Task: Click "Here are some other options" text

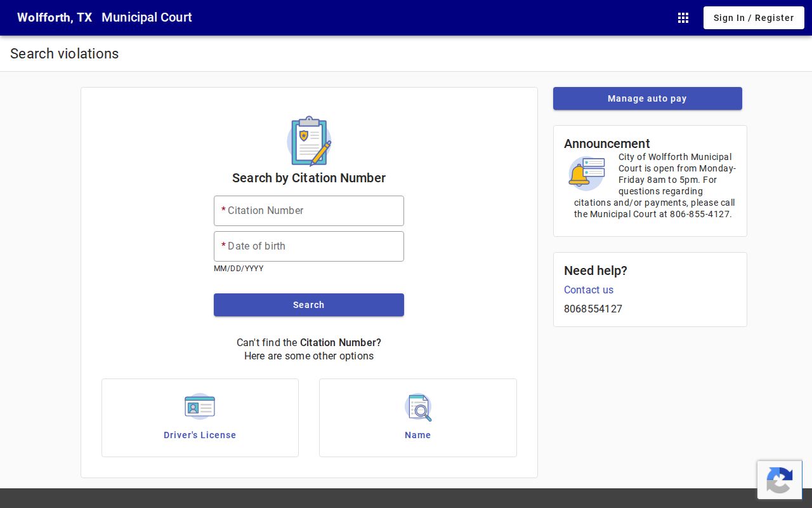Action: point(309,356)
